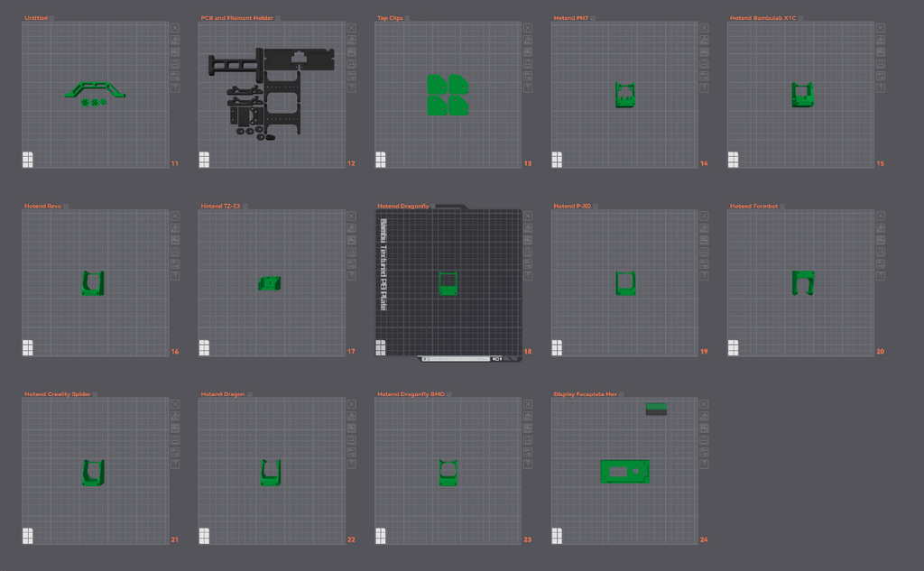Image resolution: width=924 pixels, height=571 pixels.
Task: Lock the Hotend Revo plate
Action: (x=175, y=253)
